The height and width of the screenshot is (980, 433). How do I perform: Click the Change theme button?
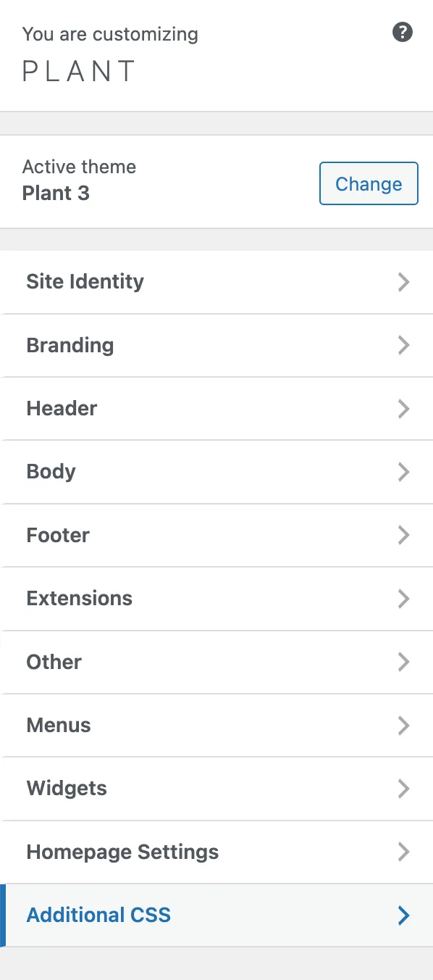369,183
